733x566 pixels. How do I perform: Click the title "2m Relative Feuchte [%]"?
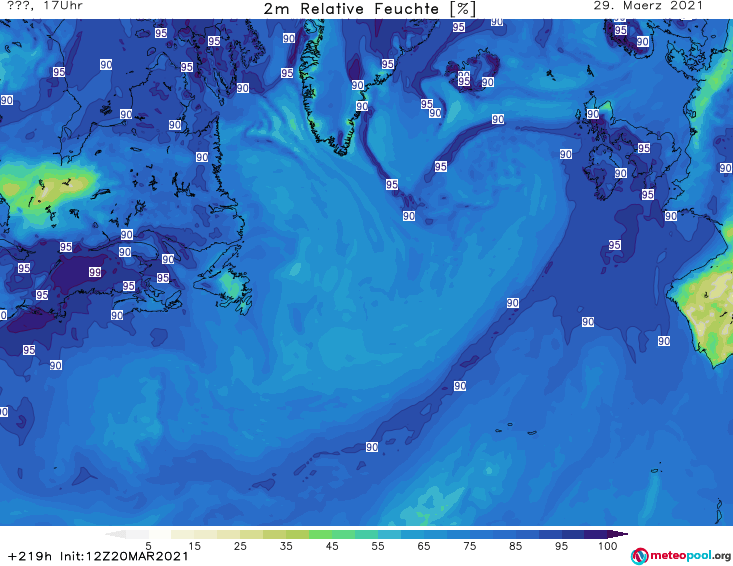370,9
